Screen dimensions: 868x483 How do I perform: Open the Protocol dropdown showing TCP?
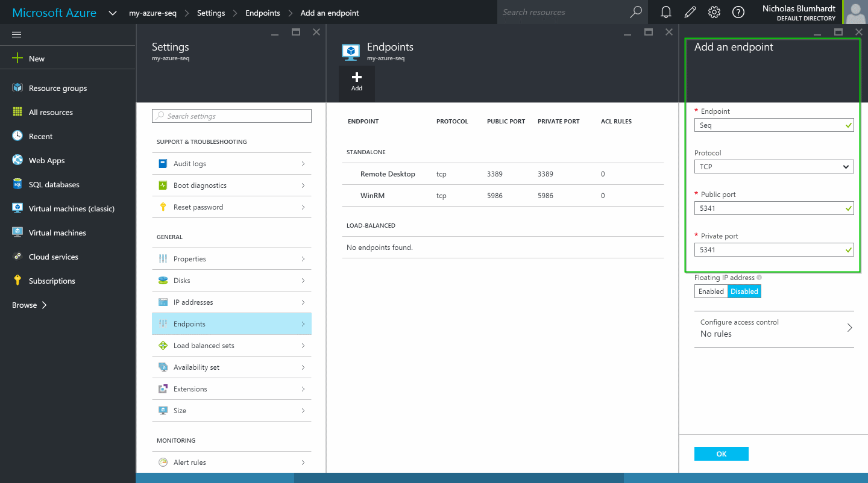click(773, 167)
